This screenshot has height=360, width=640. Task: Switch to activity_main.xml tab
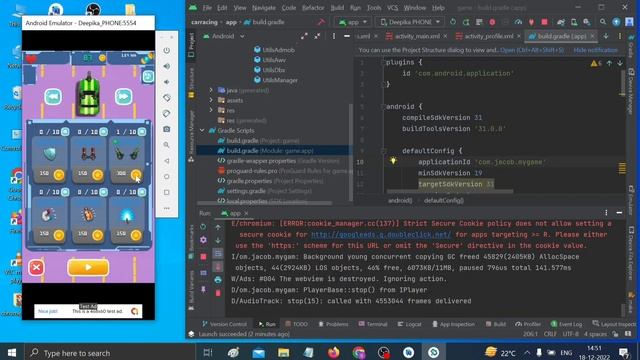[x=417, y=36]
